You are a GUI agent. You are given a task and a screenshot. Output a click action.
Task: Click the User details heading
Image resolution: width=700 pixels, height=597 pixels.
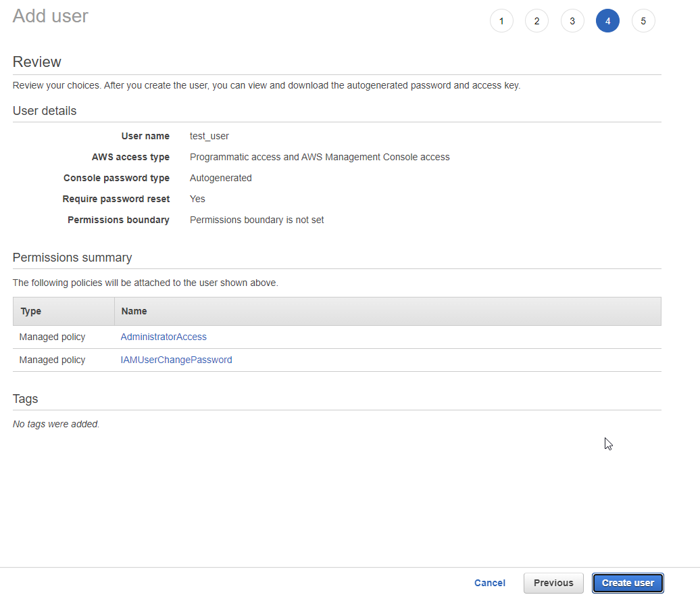point(44,111)
